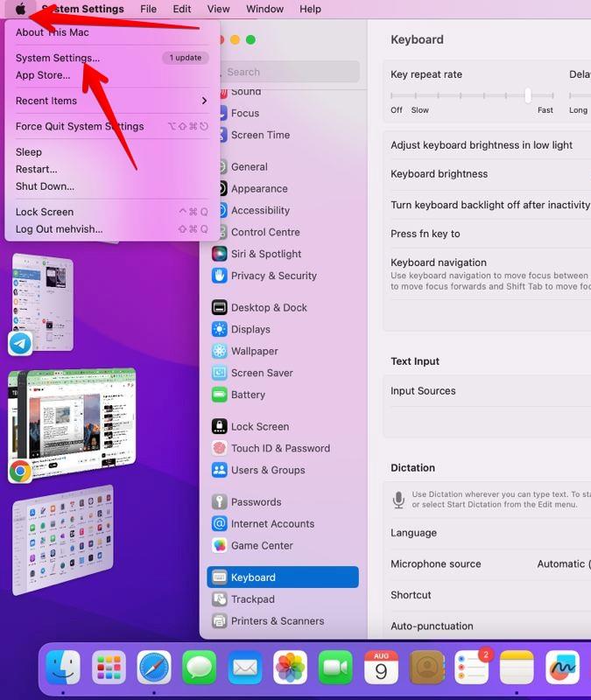The height and width of the screenshot is (700, 591).
Task: Open Users & Groups icon
Action: 220,470
